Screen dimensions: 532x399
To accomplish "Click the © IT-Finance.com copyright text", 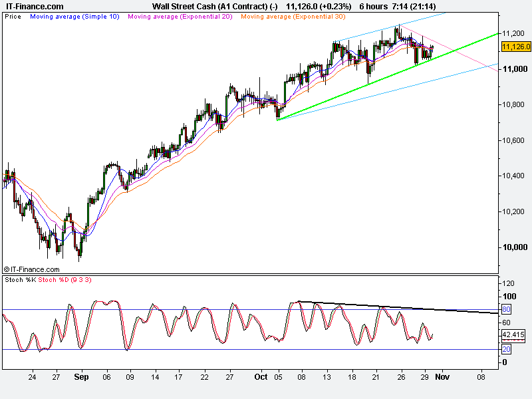I will coord(31,269).
